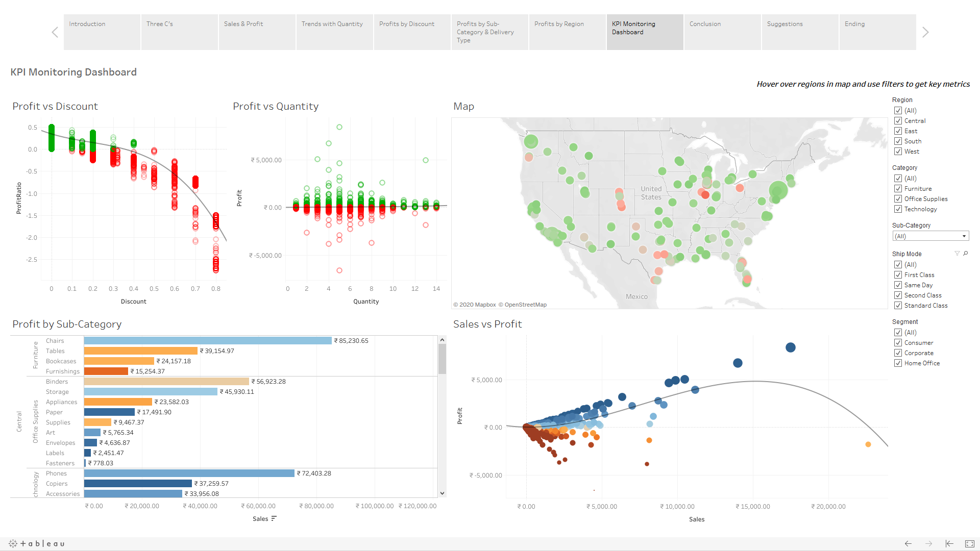Uncheck the South region filter

pos(898,141)
